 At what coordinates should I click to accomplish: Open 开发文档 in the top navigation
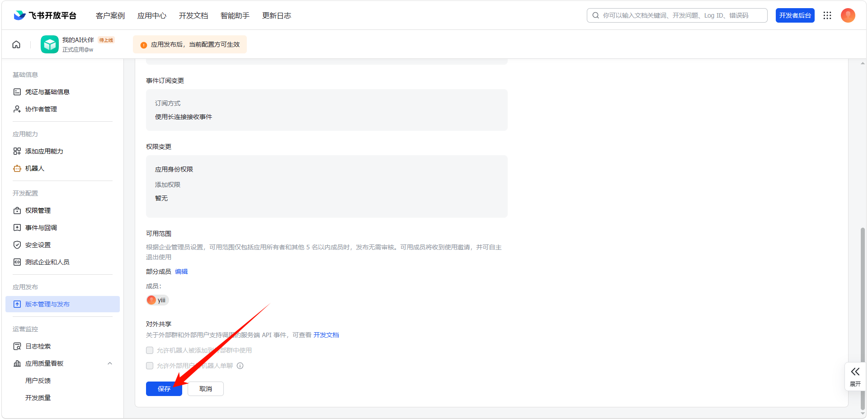[x=193, y=15]
